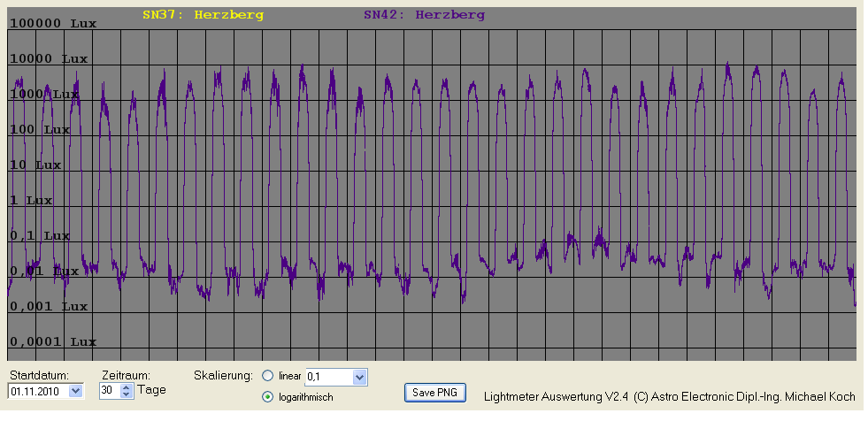
Task: Click the Skalierung label
Action: coord(223,376)
